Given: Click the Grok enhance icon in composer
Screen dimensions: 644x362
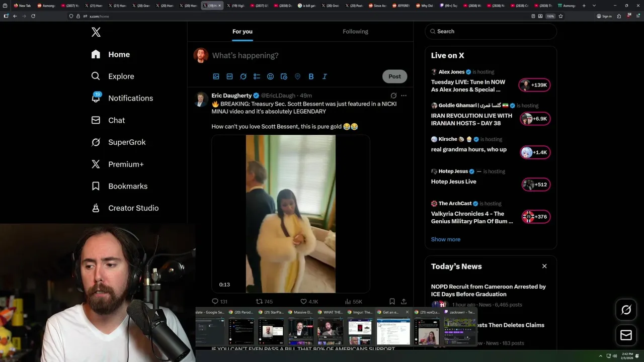Looking at the screenshot, I should click(243, 76).
